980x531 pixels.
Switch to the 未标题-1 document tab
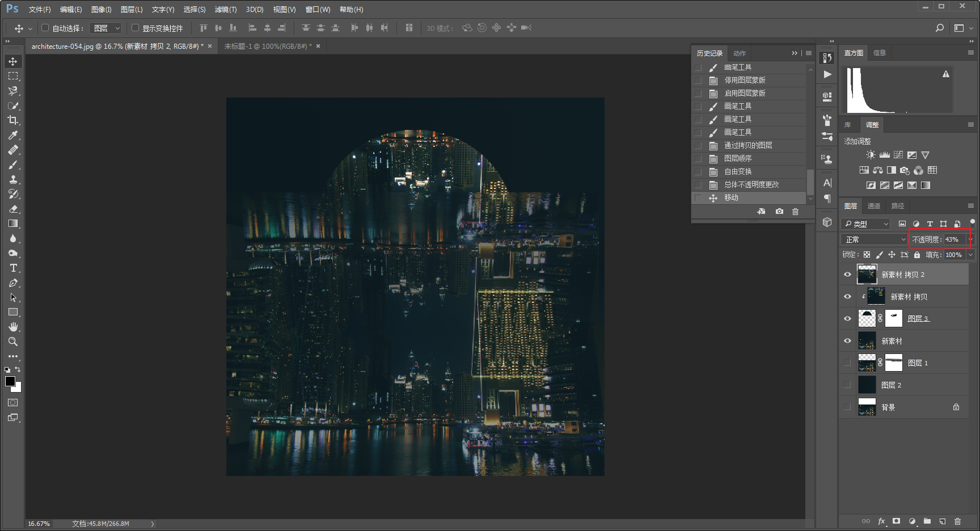268,46
